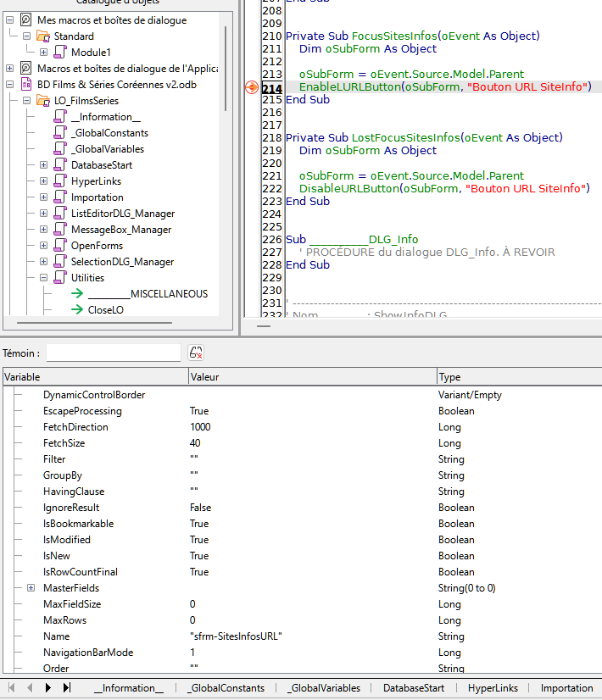Click the Valeur column header
This screenshot has height=700, width=602.
pyautogui.click(x=312, y=377)
